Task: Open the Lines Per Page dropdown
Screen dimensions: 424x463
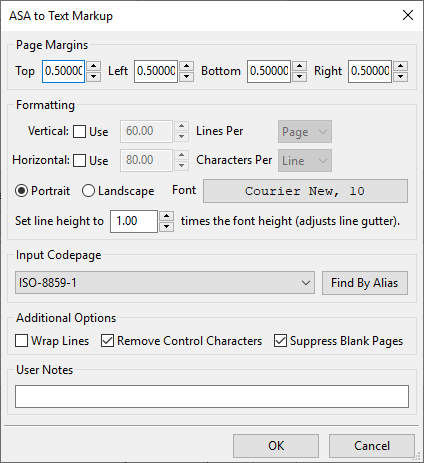Action: point(305,132)
